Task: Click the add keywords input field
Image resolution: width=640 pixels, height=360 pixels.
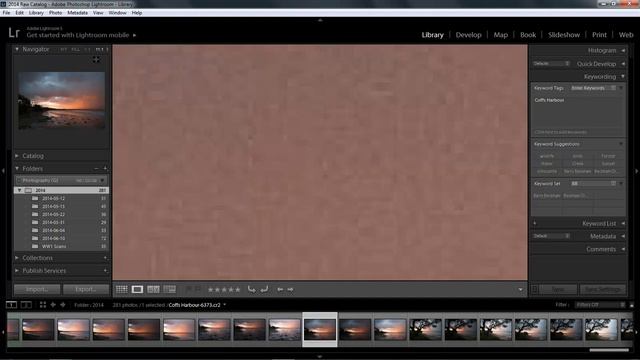Action: [x=578, y=132]
